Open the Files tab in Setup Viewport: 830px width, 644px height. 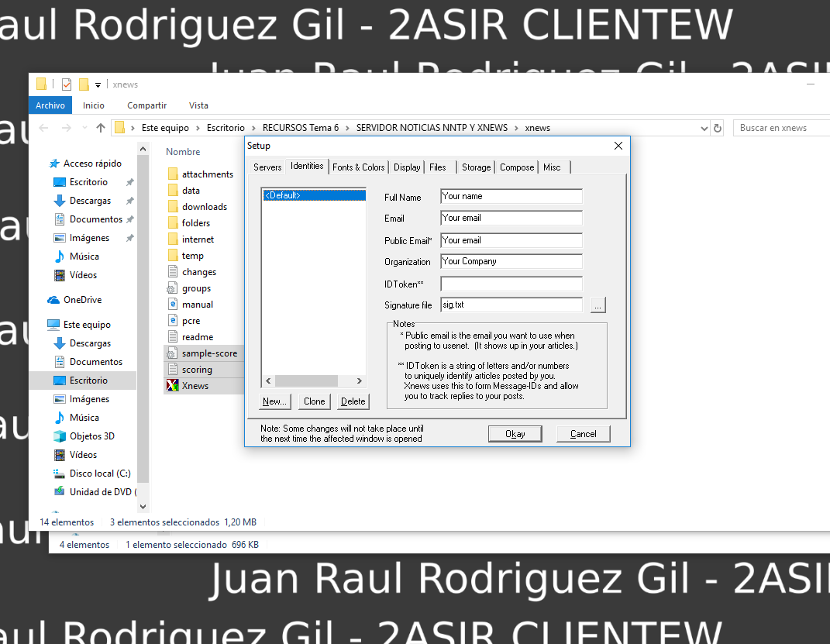(438, 167)
